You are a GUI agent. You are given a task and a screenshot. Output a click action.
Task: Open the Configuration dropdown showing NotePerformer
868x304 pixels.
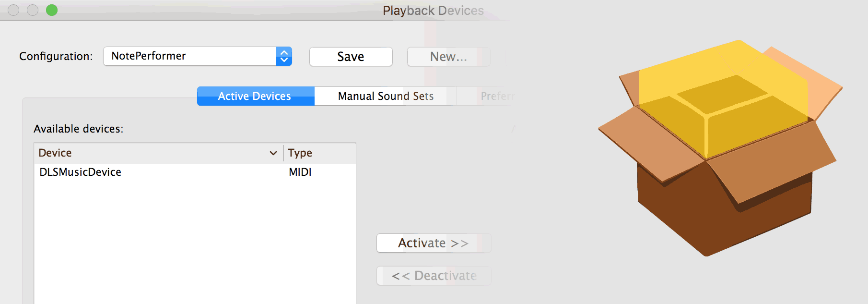coord(198,56)
